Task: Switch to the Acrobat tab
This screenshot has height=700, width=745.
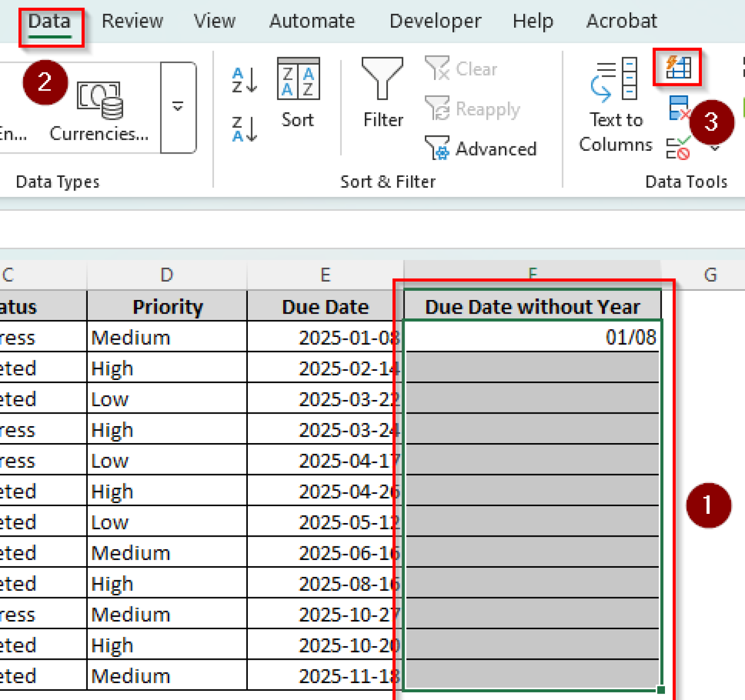Action: tap(622, 21)
